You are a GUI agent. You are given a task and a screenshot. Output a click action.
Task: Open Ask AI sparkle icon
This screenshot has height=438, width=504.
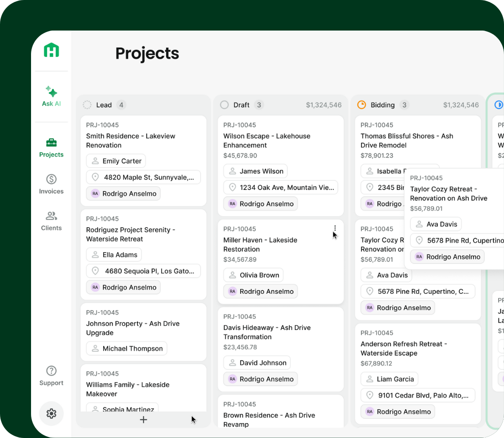coord(52,92)
